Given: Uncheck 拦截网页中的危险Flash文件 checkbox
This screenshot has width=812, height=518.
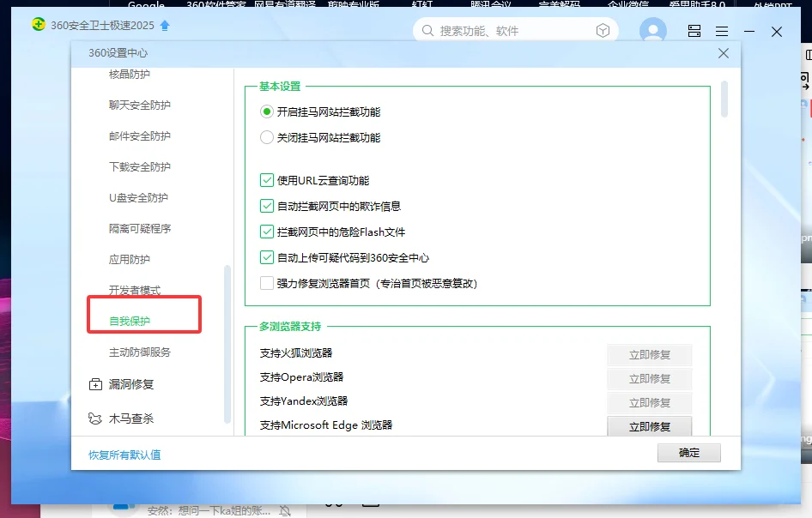Looking at the screenshot, I should coord(267,232).
